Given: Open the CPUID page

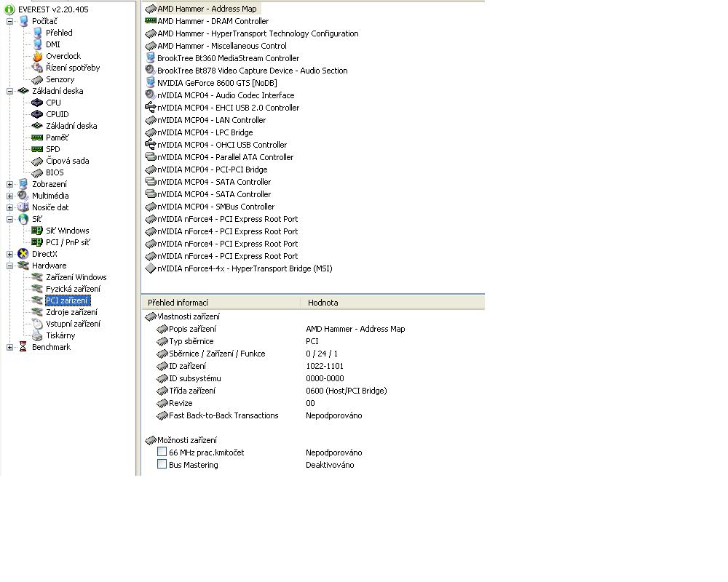Looking at the screenshot, I should (57, 114).
